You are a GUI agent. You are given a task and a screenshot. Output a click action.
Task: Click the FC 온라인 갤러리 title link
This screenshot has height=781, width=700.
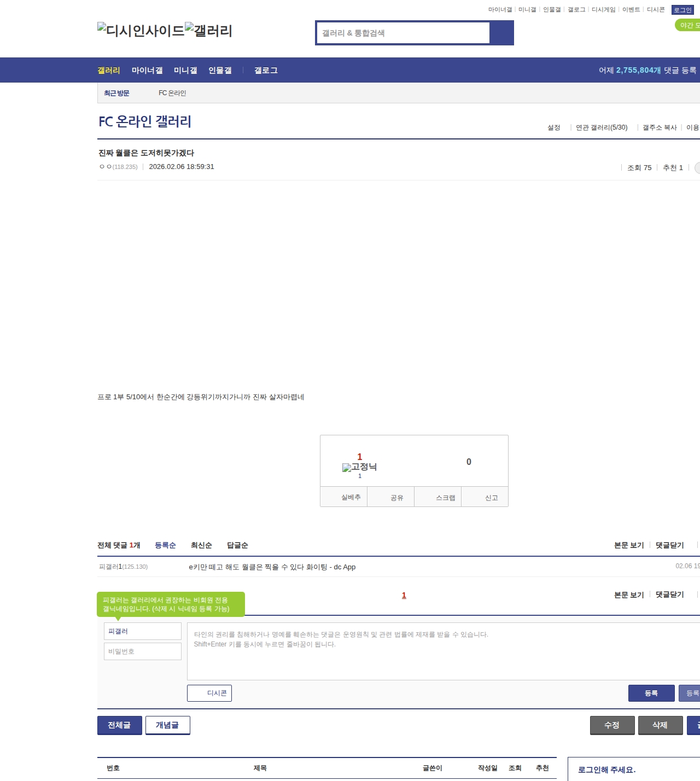click(x=145, y=121)
